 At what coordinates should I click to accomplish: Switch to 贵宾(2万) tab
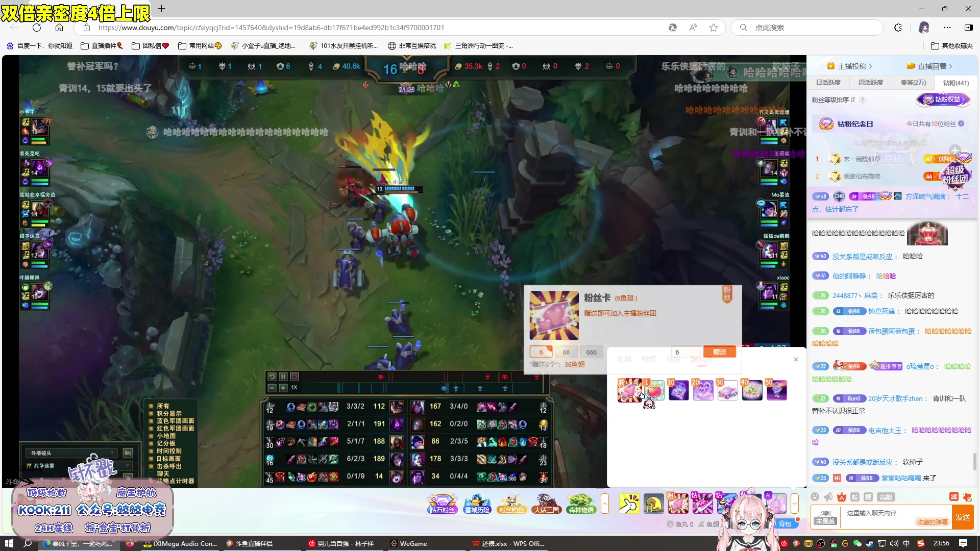913,83
